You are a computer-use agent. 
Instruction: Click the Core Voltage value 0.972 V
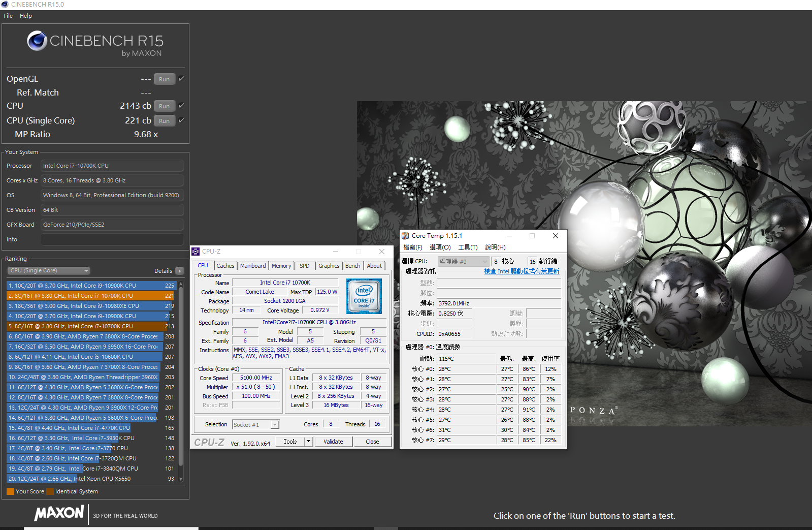(320, 310)
